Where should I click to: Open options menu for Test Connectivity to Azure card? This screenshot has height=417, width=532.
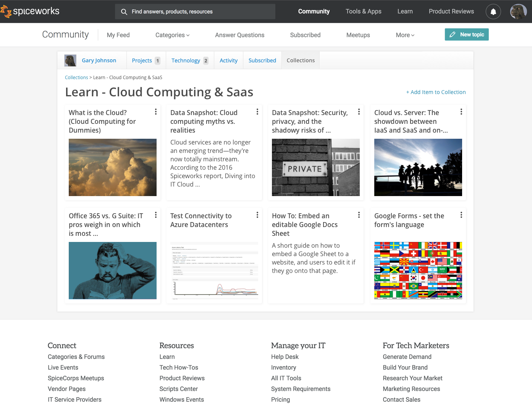click(x=257, y=215)
